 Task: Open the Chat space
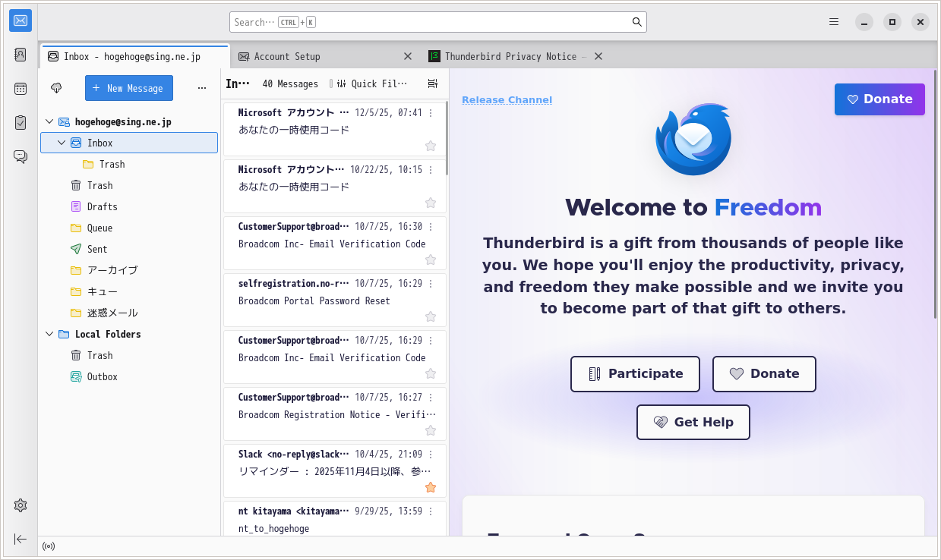click(x=21, y=156)
